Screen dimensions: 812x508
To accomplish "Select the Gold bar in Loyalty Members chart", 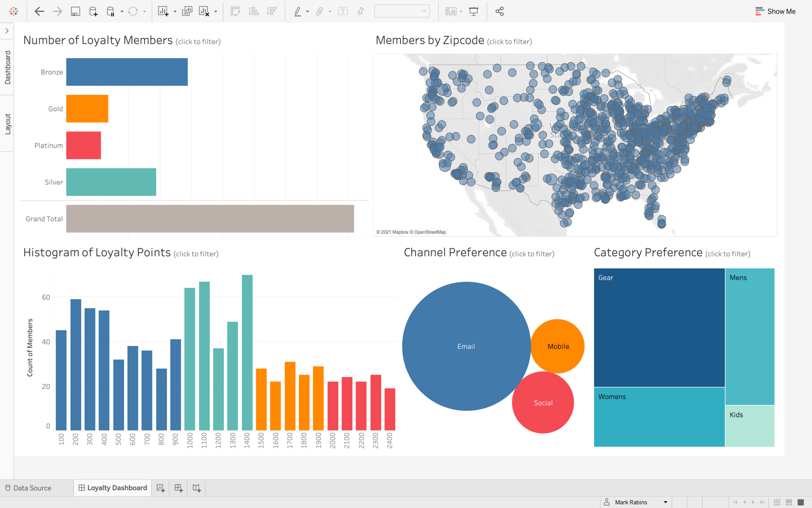I will click(87, 108).
